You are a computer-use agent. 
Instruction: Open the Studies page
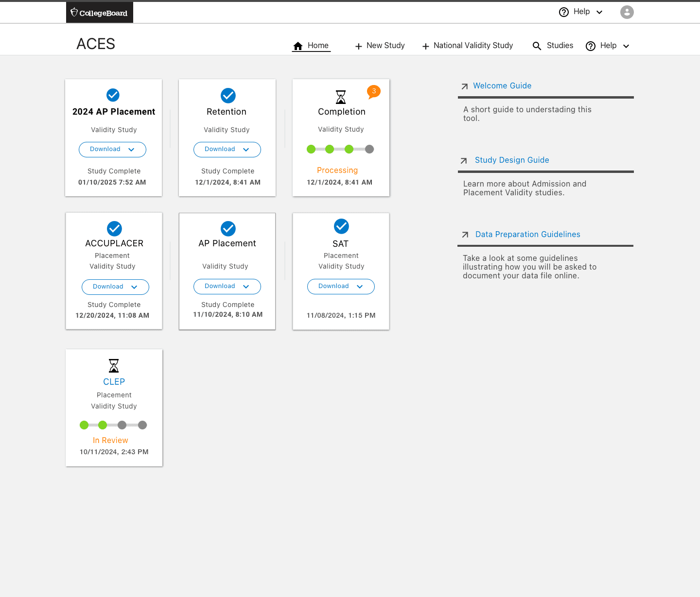click(x=560, y=46)
